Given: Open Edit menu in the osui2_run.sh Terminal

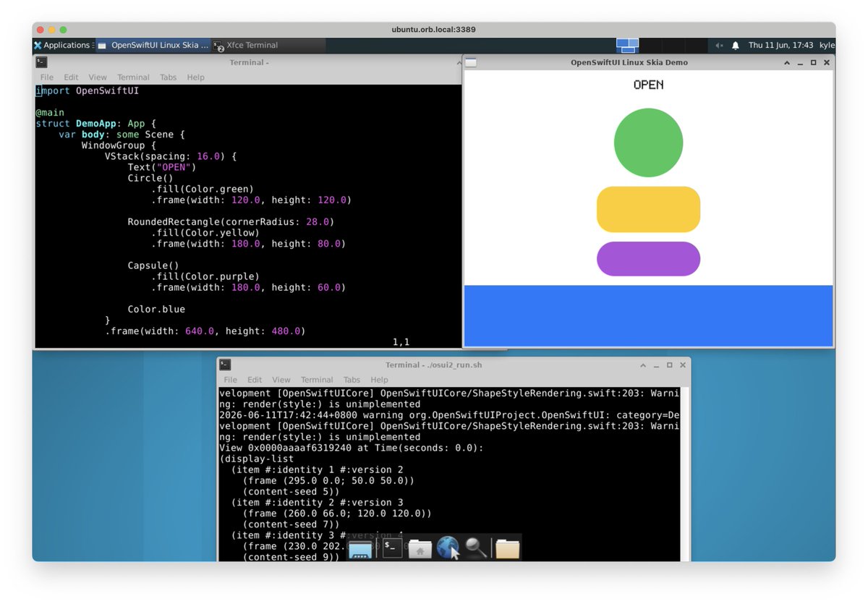Looking at the screenshot, I should pos(255,380).
